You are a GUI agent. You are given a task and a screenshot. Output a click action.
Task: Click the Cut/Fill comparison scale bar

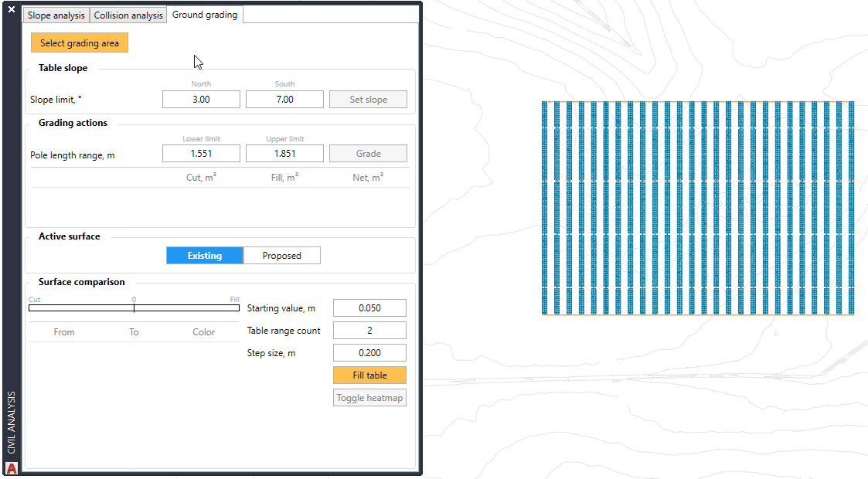[134, 307]
